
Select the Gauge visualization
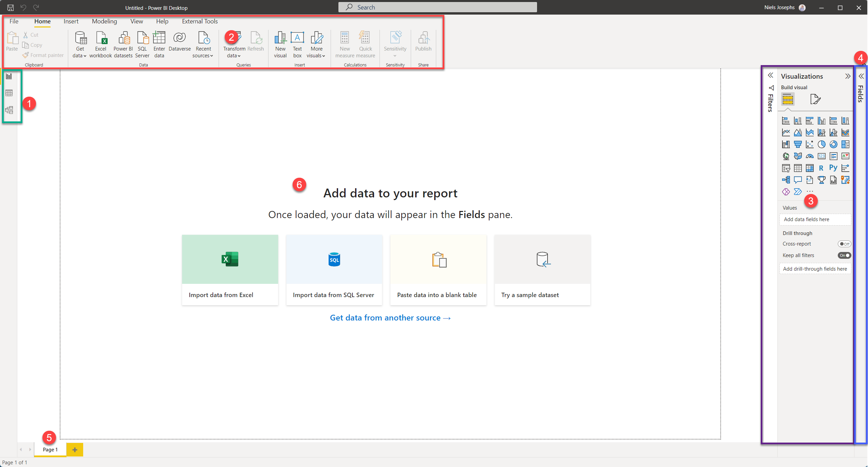pos(810,156)
